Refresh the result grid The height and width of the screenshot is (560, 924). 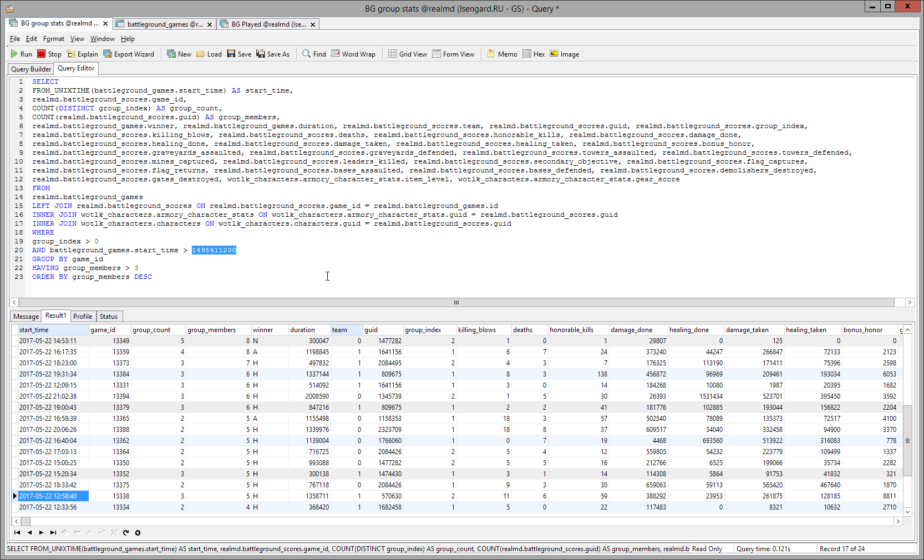click(126, 532)
